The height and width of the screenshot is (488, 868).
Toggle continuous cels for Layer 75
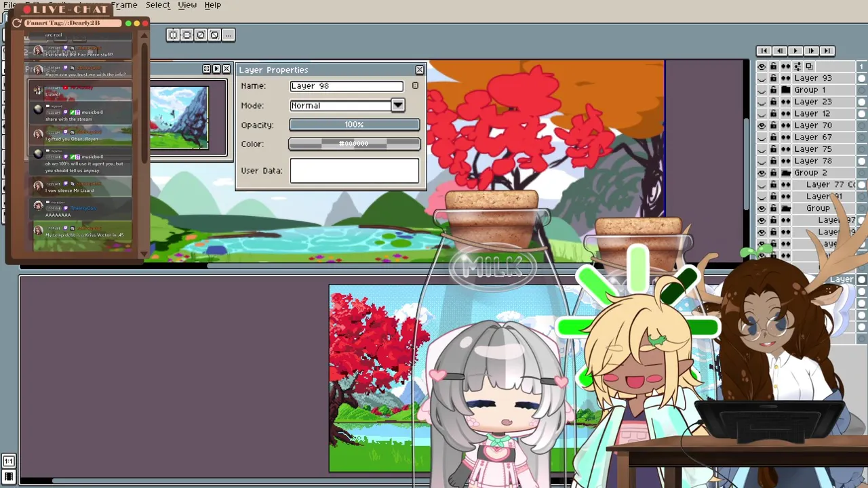[785, 149]
